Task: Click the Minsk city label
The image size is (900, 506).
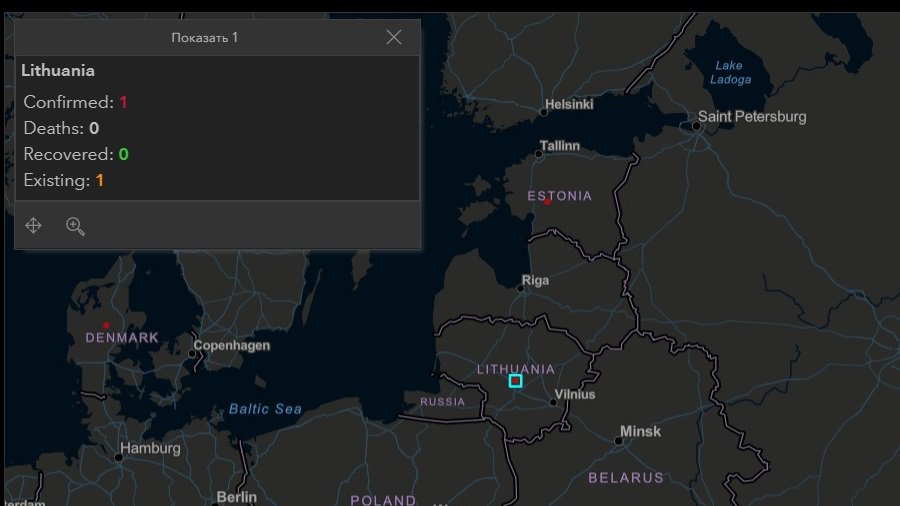Action: 640,432
